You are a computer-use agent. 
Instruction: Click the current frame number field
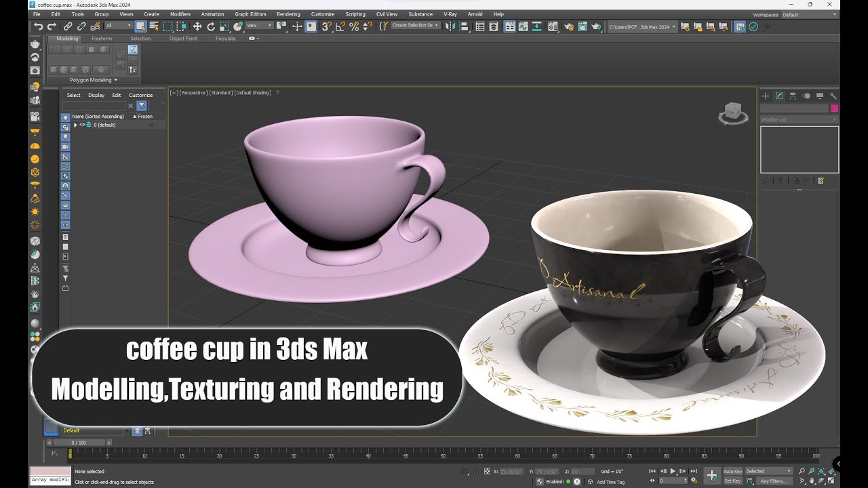tap(673, 481)
